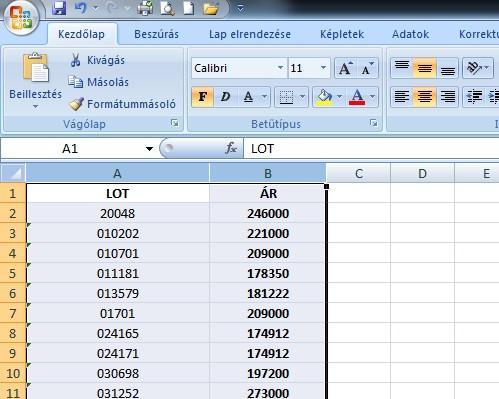Screen dimensions: 499x399
Task: Expand the Name Box dropdown arrow
Action: coord(149,149)
